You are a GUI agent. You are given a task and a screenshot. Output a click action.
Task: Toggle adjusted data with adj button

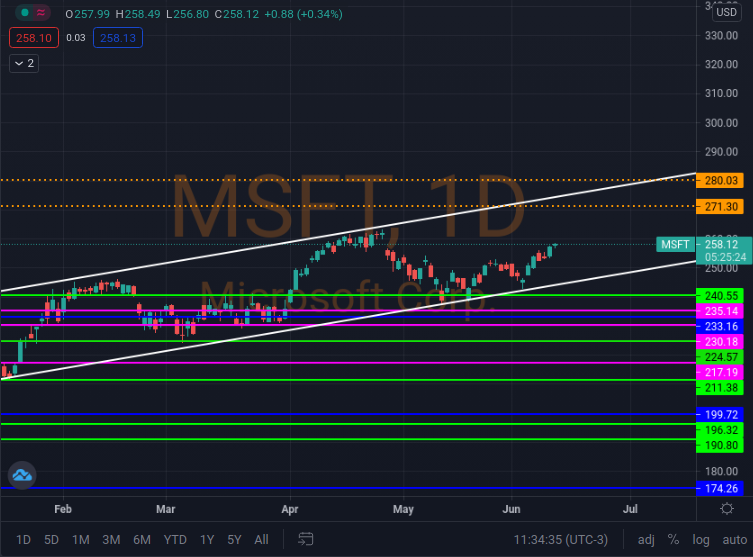646,539
